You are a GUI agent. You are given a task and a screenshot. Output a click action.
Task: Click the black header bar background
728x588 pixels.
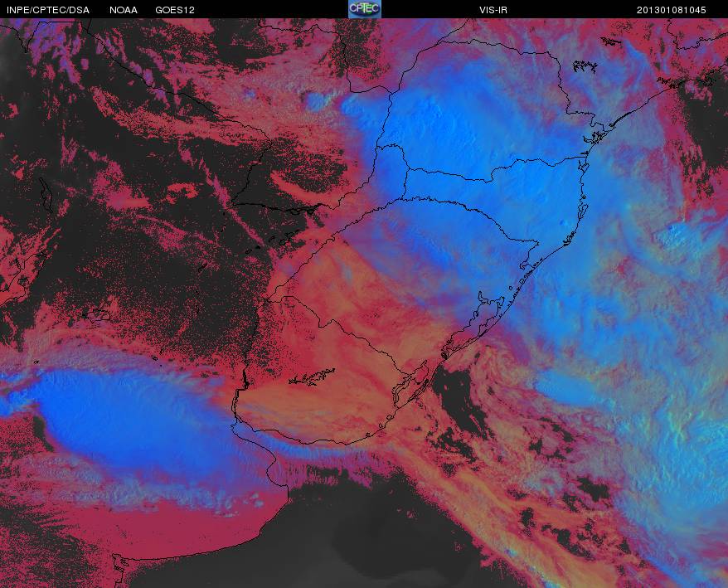[x=279, y=9]
